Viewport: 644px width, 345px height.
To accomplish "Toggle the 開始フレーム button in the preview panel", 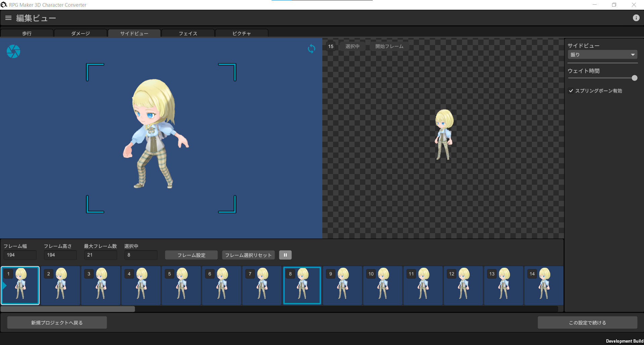I will tap(389, 46).
